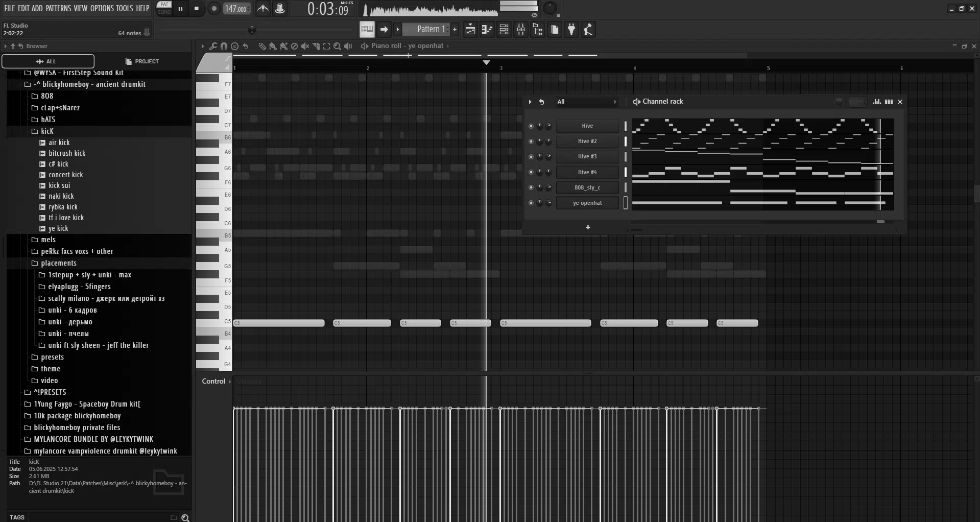Switch to the PROJECT browser tab

142,61
